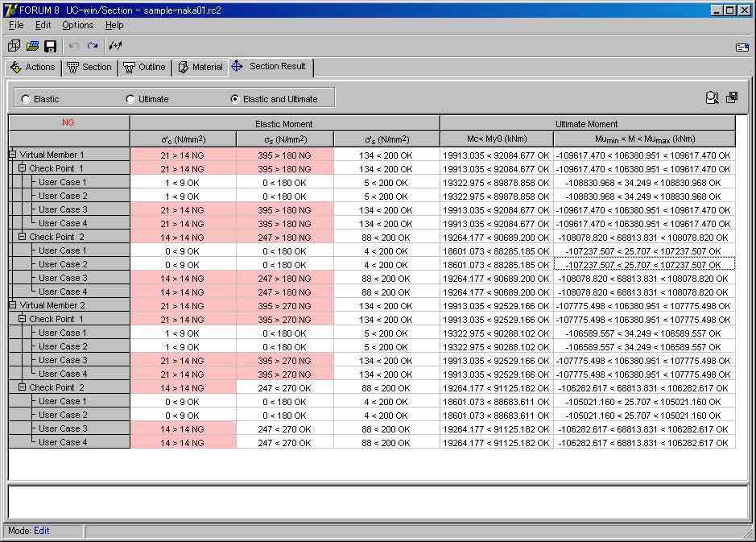Click the Undo arrow icon
This screenshot has height=542, width=756.
tap(74, 46)
